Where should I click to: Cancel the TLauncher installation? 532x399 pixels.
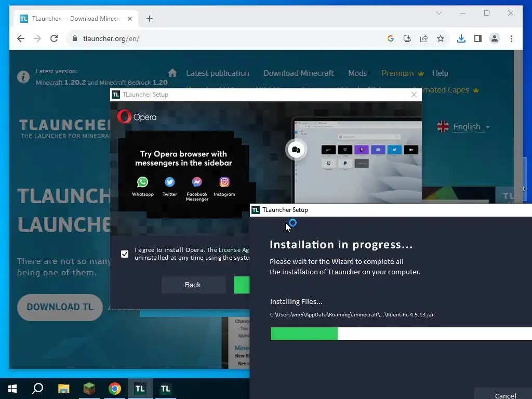[505, 395]
